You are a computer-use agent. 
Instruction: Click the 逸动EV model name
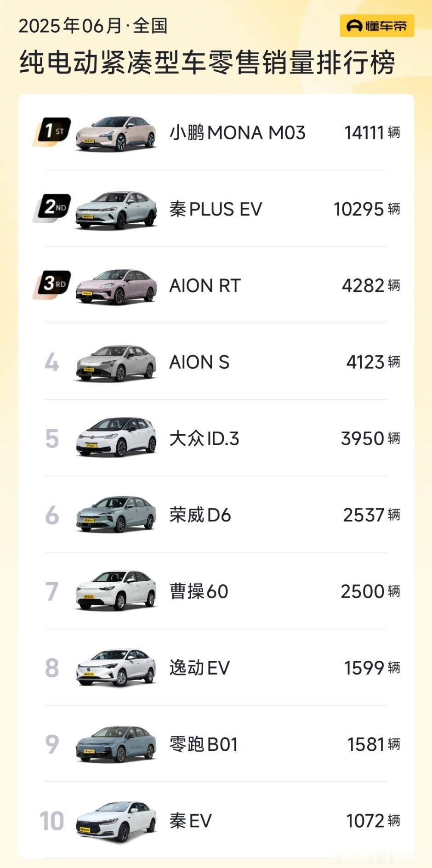(199, 668)
